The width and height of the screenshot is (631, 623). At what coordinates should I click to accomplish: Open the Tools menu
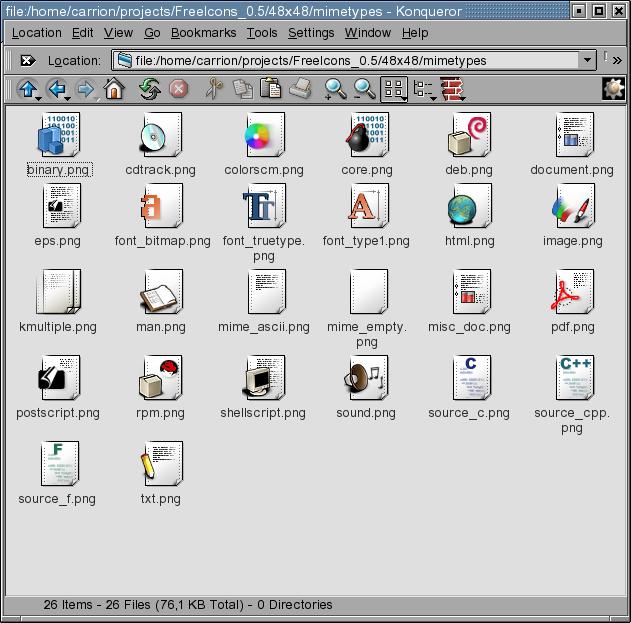click(262, 33)
